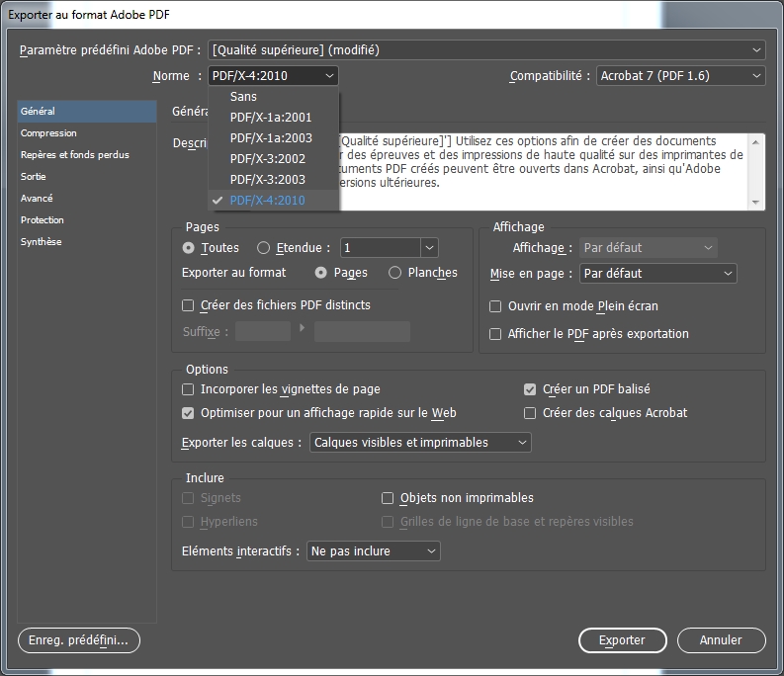Go to the Synthèse section
Screen dimensions: 784x676
point(87,242)
